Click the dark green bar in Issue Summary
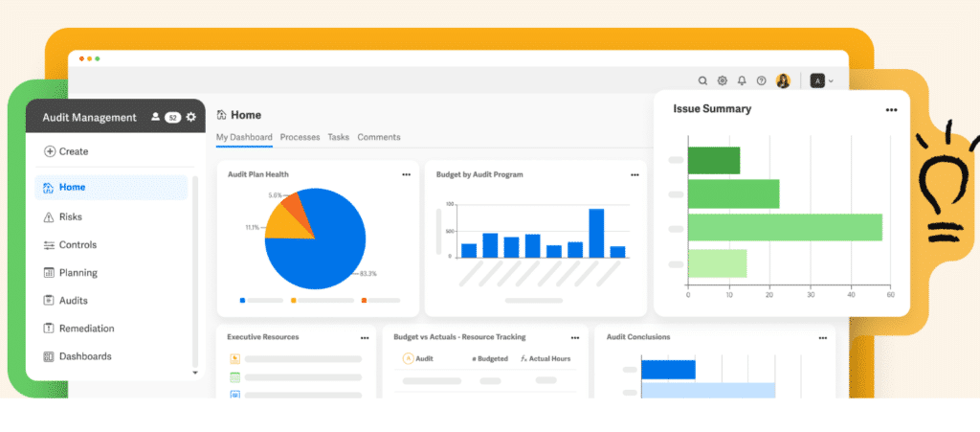 tap(714, 161)
